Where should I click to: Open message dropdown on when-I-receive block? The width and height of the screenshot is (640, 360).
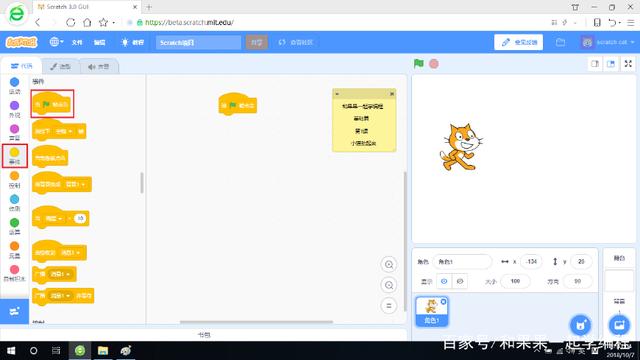pyautogui.click(x=71, y=253)
